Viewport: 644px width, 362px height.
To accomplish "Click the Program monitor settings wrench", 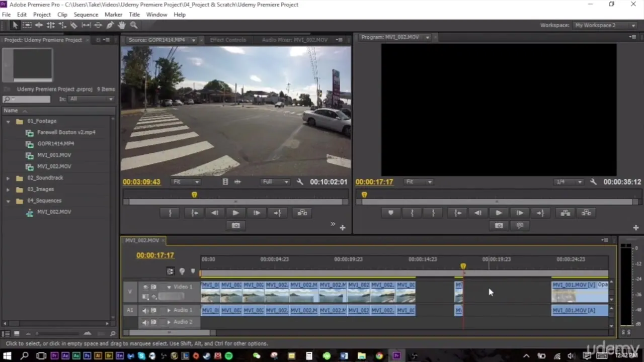I will (x=593, y=182).
